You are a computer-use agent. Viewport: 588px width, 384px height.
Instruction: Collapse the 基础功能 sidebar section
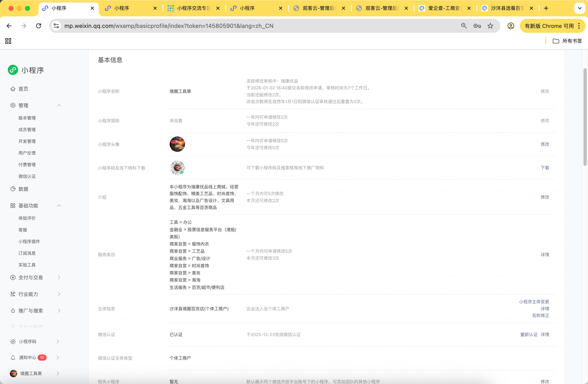pos(59,206)
